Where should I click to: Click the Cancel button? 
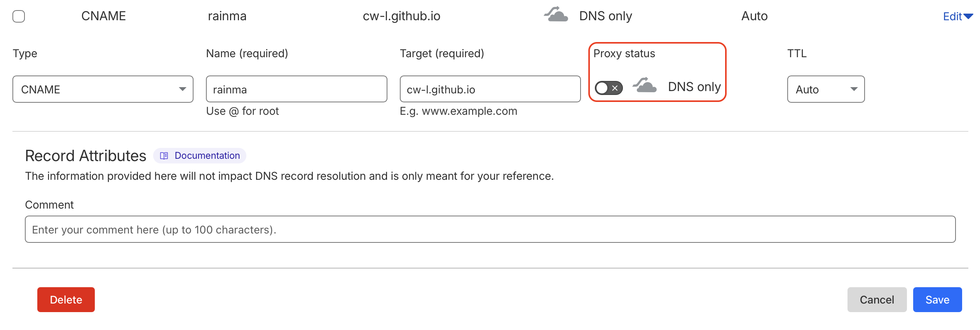(x=877, y=300)
